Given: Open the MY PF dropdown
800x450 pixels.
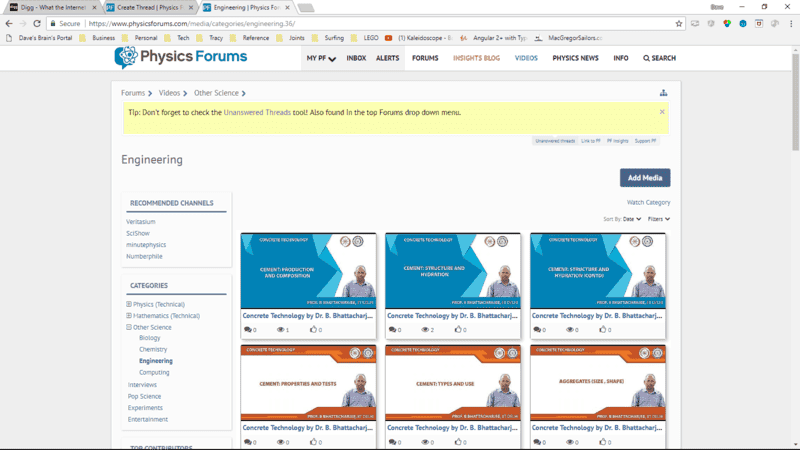Looking at the screenshot, I should pyautogui.click(x=320, y=58).
